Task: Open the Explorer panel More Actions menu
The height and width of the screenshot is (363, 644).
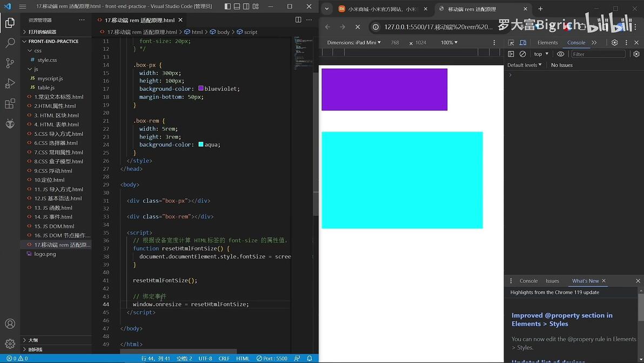Action: point(82,19)
